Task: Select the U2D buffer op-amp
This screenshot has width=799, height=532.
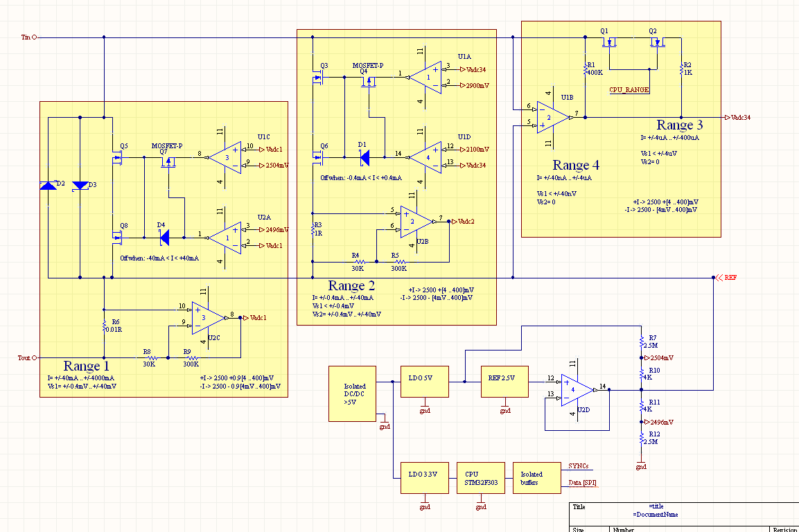Action: (577, 390)
